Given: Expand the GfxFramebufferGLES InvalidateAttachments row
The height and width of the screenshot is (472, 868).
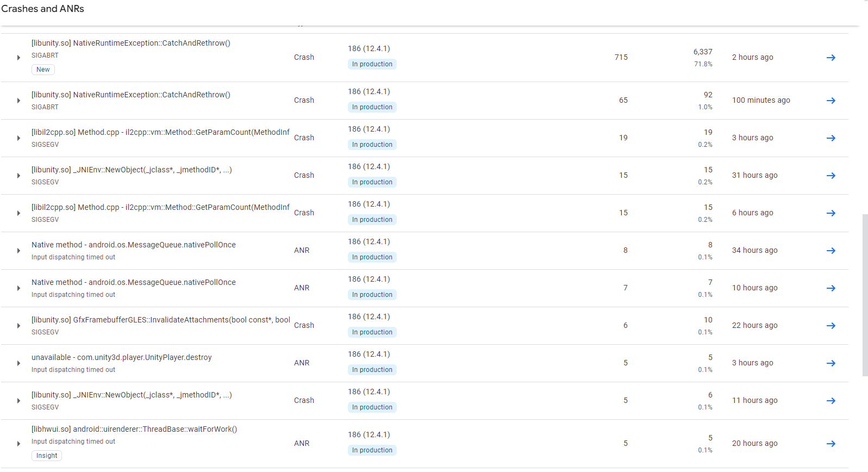Looking at the screenshot, I should coord(18,326).
